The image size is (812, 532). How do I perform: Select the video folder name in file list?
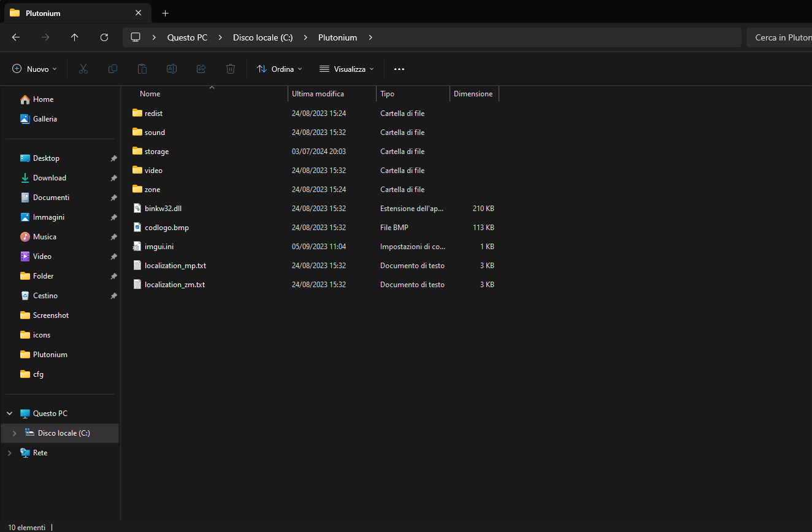coord(153,171)
